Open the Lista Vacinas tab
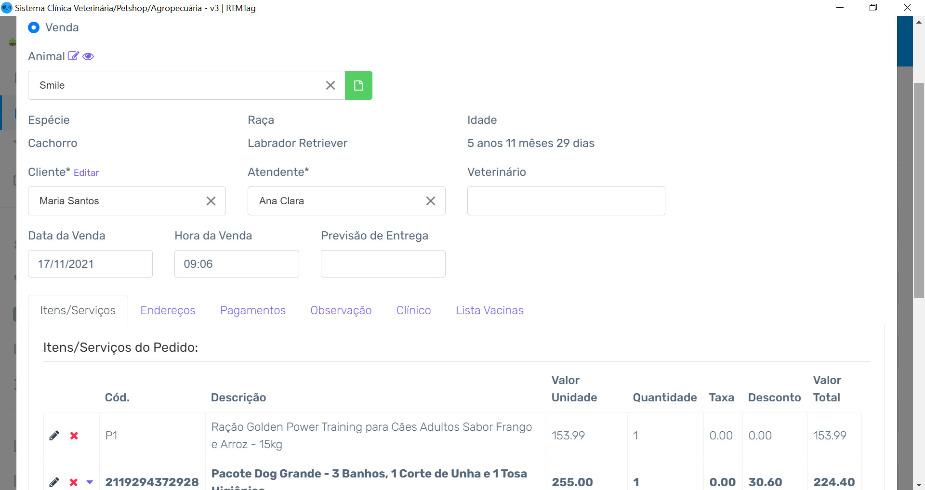This screenshot has height=490, width=925. coord(490,310)
